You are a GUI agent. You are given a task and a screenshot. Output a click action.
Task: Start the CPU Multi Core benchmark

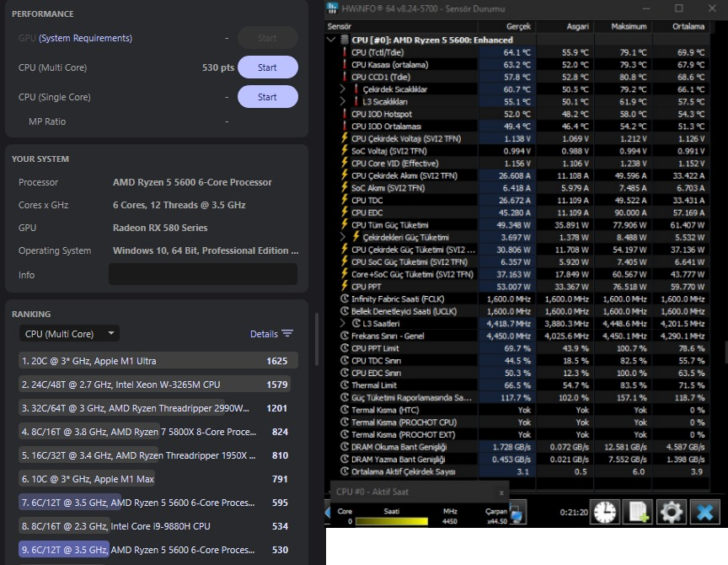pyautogui.click(x=267, y=67)
